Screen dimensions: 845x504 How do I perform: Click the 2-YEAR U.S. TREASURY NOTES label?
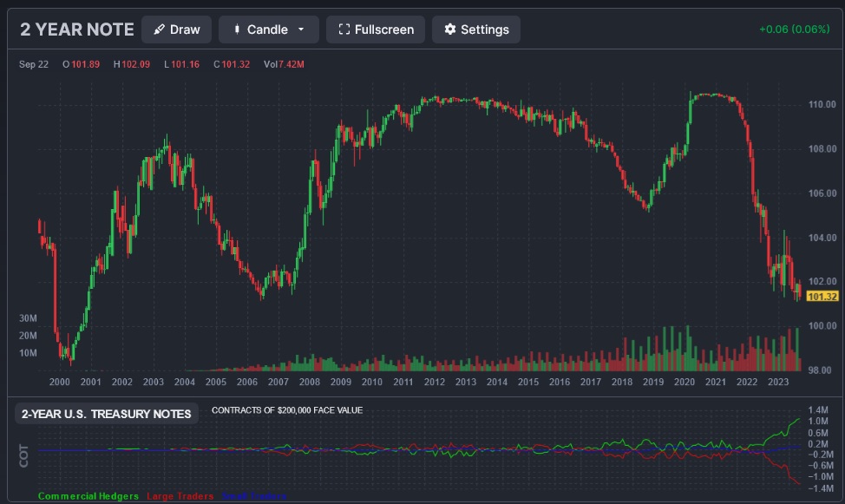pyautogui.click(x=106, y=414)
